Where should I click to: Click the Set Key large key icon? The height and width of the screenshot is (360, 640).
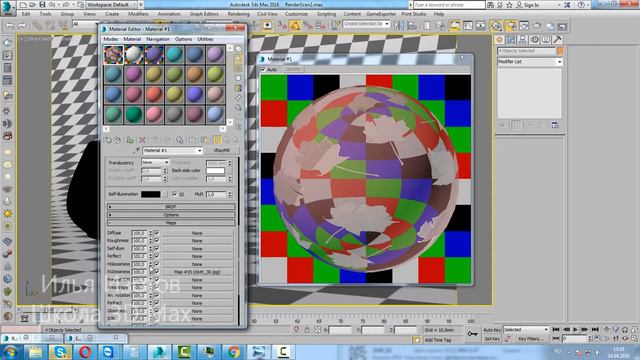473,334
